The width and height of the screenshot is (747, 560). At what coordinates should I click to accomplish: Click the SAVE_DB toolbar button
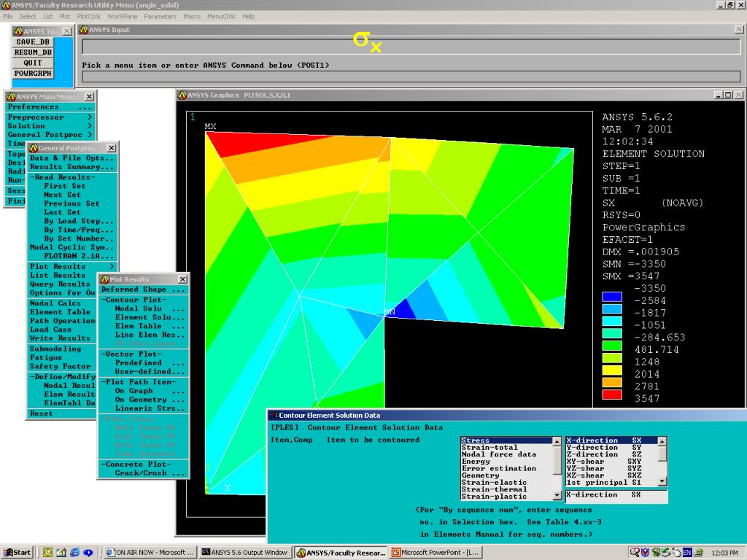click(x=33, y=42)
